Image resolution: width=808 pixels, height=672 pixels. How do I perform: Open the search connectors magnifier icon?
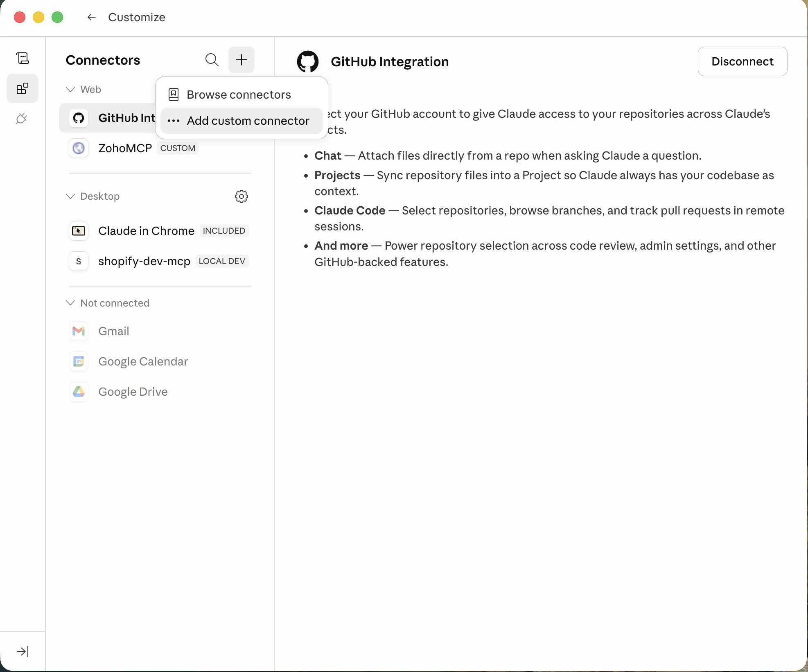pos(212,60)
